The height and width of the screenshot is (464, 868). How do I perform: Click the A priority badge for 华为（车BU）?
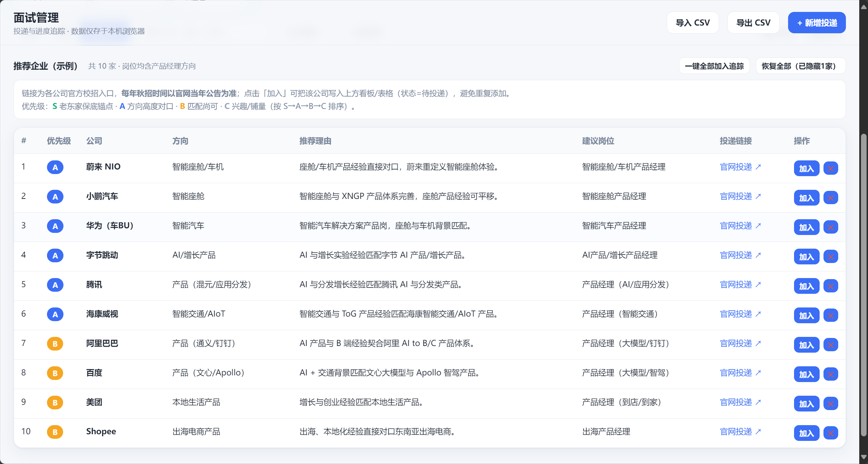pos(55,226)
